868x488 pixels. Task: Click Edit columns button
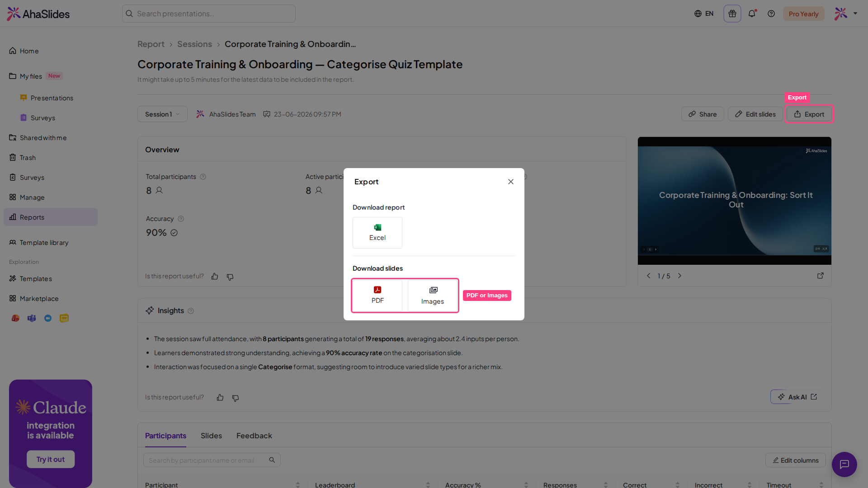tap(796, 460)
